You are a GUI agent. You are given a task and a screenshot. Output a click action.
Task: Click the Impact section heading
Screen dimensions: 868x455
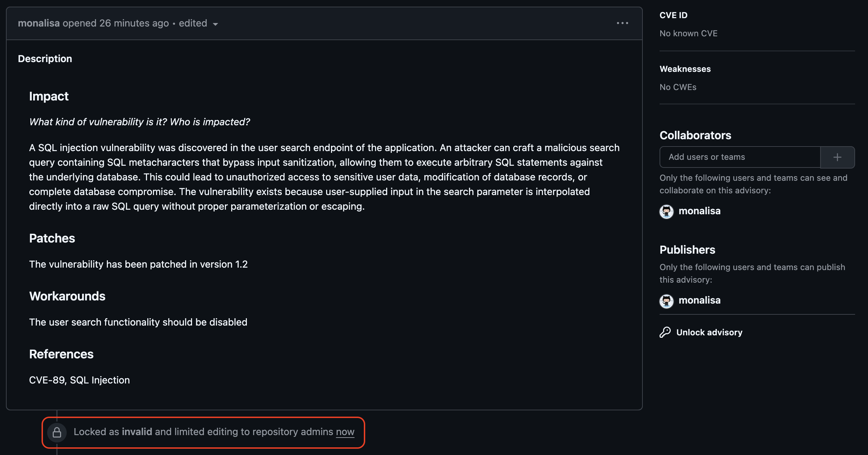(49, 96)
